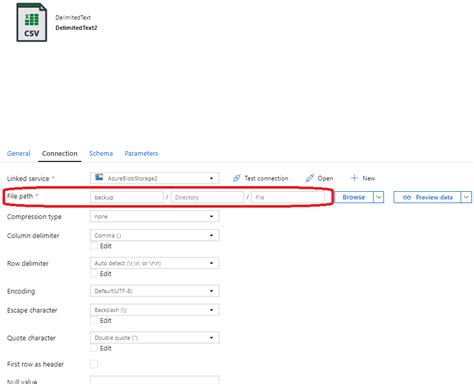Click the DelimitedText2 dataset name
Screen dimensions: 474x384
tap(76, 28)
